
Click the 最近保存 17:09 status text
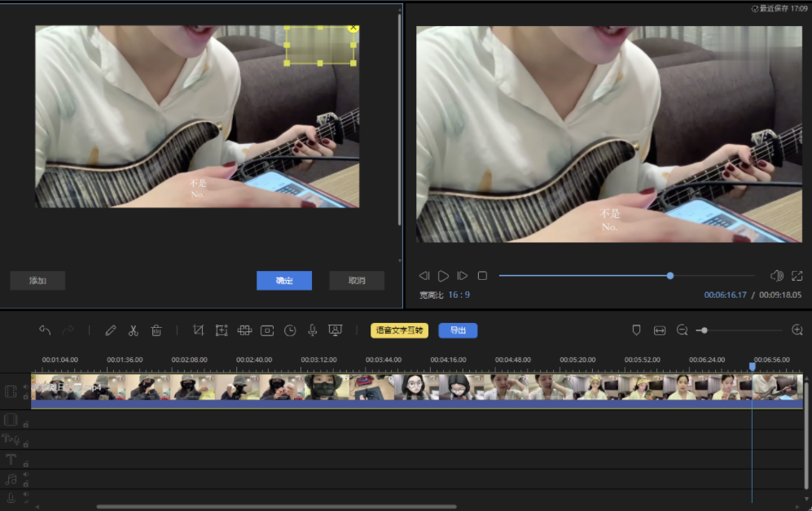click(x=779, y=8)
